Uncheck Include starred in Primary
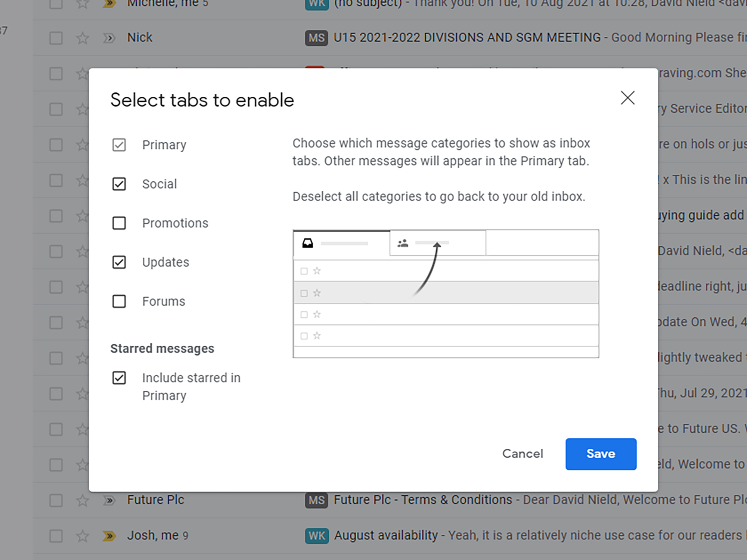 119,378
